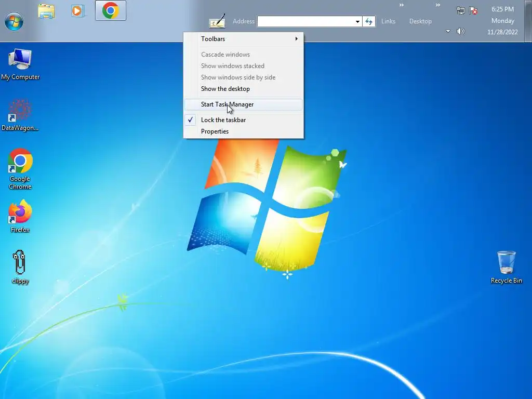532x399 pixels.
Task: Expand the Address bar dropdown arrow
Action: click(357, 21)
